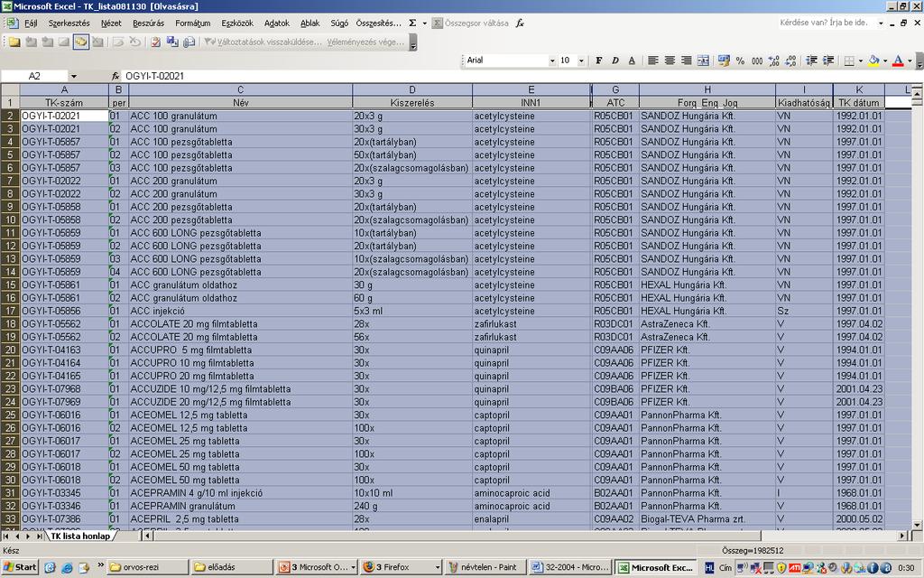Image resolution: width=924 pixels, height=578 pixels.
Task: Click the Összesítés... button
Action: [x=378, y=23]
